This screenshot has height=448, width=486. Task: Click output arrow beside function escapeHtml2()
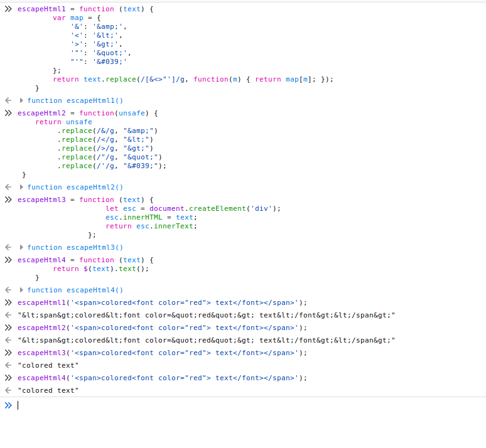(8, 187)
